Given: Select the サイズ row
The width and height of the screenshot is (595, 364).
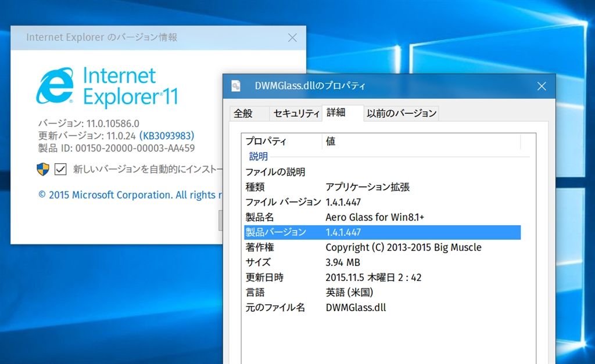Looking at the screenshot, I should click(382, 262).
